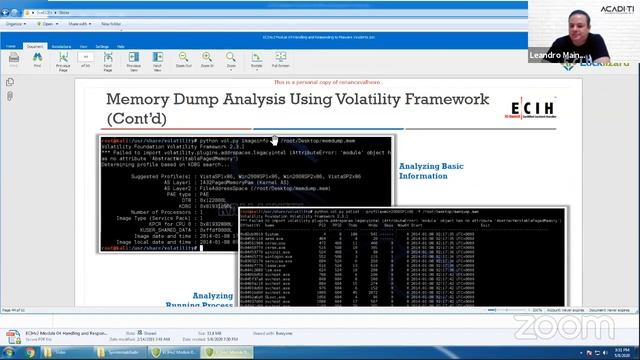The height and width of the screenshot is (360, 640).
Task: Go to Next Page in document
Action: click(x=108, y=62)
